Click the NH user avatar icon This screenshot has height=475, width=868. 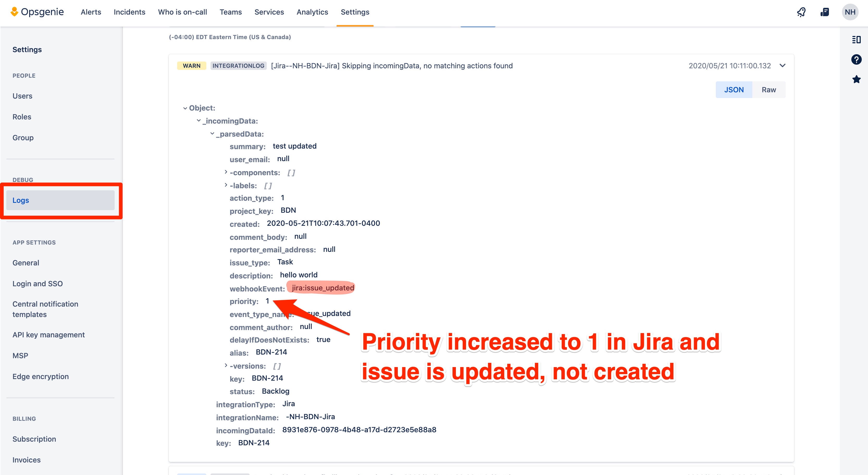[851, 12]
